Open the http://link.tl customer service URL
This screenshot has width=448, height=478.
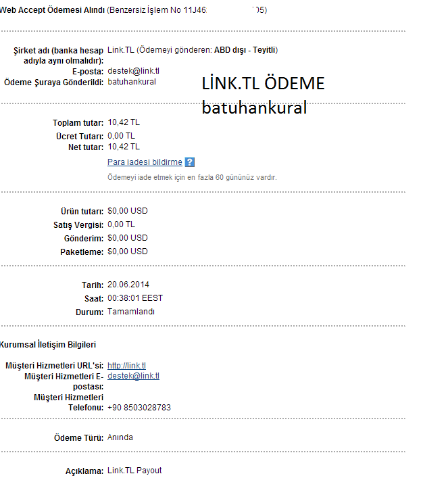pos(126,366)
